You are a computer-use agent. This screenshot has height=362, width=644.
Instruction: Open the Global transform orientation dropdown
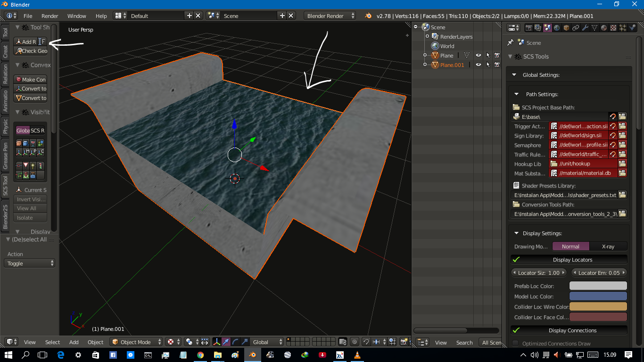coord(266,342)
